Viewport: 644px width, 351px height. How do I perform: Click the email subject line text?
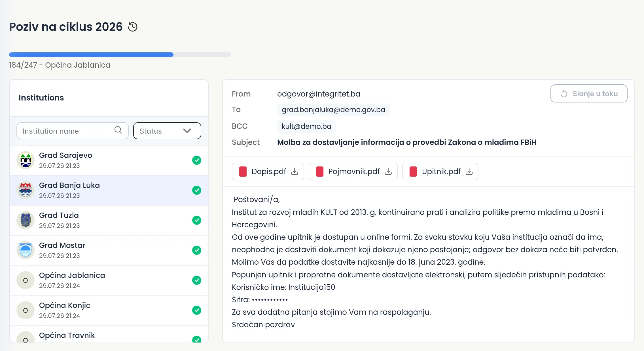click(x=407, y=142)
